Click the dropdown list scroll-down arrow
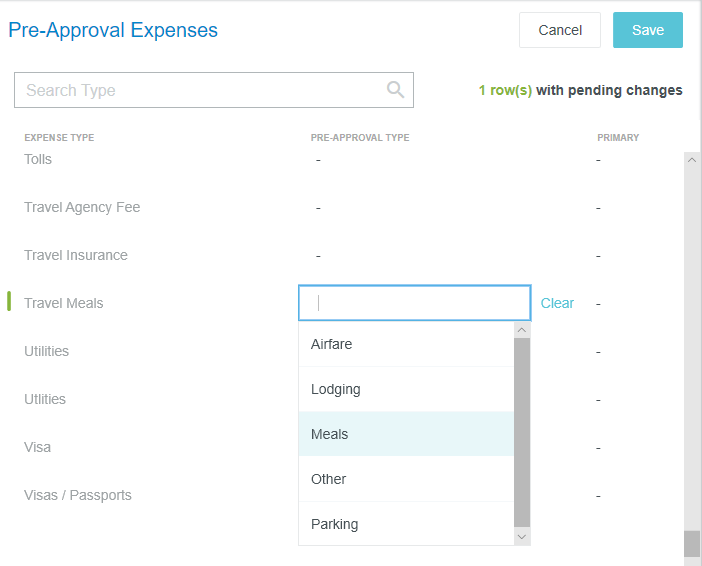The height and width of the screenshot is (566, 702). [x=522, y=536]
